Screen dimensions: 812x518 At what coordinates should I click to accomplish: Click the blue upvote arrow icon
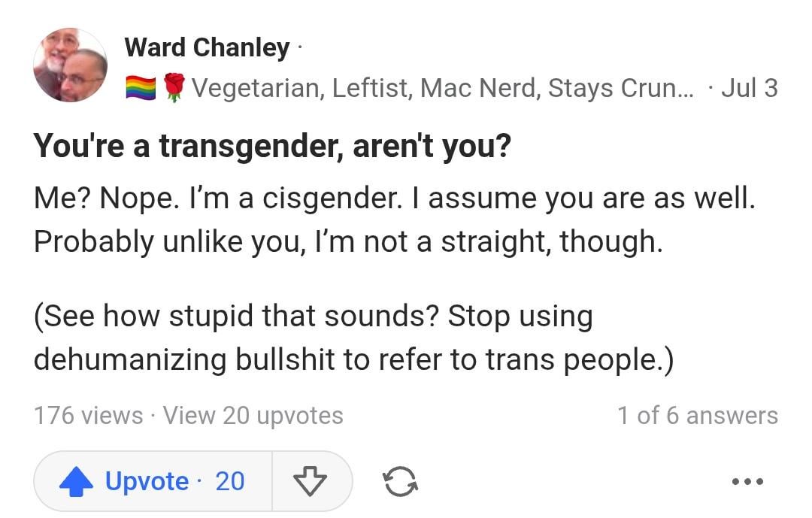click(x=75, y=481)
